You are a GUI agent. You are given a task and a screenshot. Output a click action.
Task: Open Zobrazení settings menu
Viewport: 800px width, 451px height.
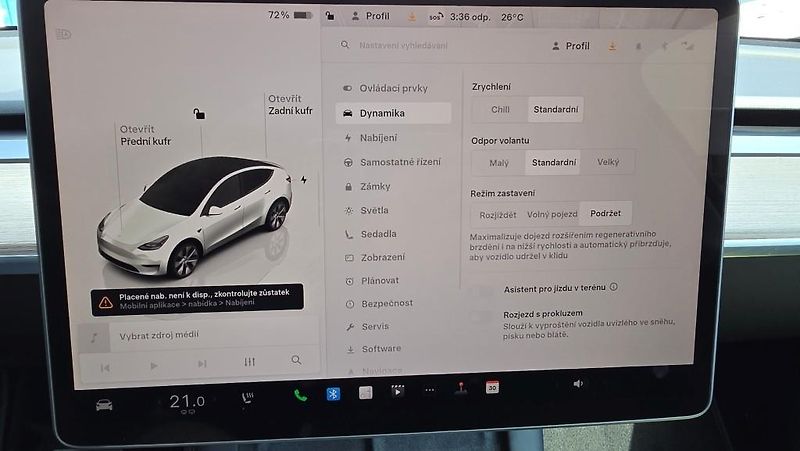click(393, 258)
